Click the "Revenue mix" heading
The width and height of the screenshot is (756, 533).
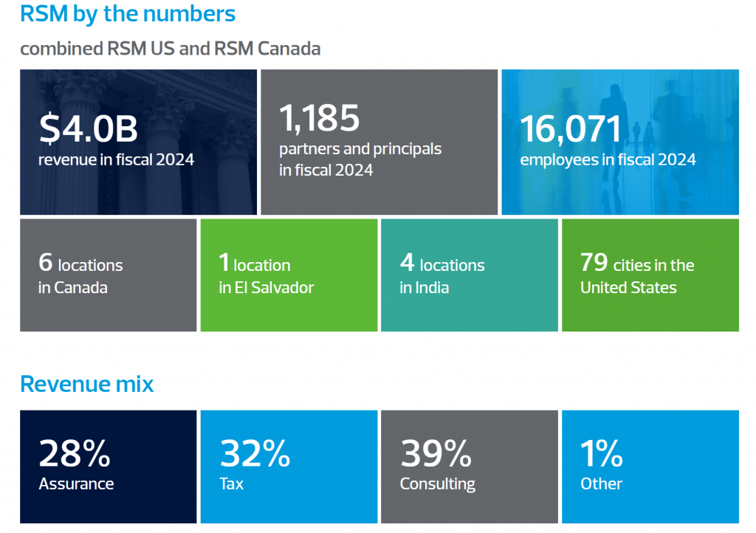tap(86, 385)
